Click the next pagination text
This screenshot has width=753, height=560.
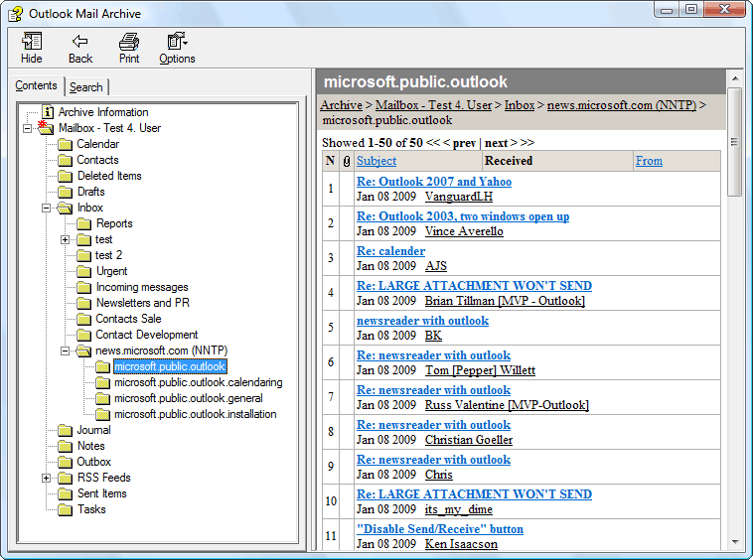(496, 143)
